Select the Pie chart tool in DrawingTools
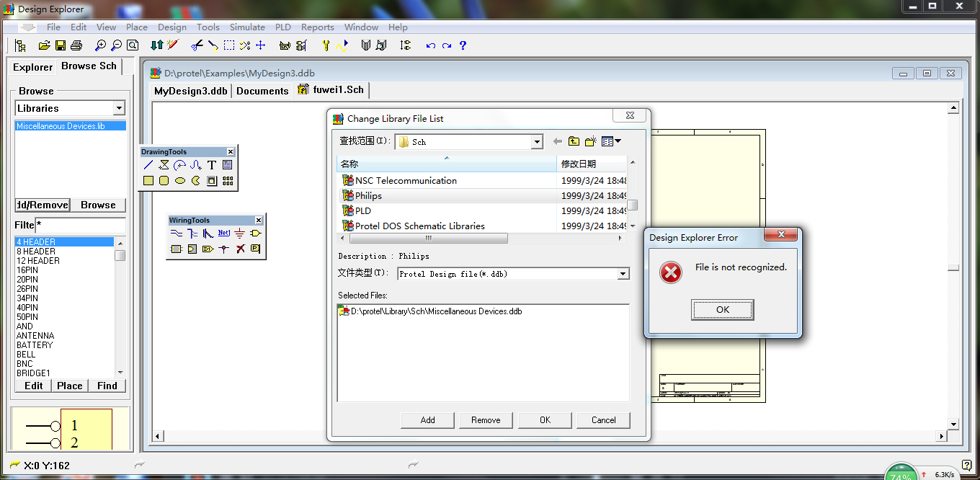Screen dimensions: 980x480 (x=196, y=181)
